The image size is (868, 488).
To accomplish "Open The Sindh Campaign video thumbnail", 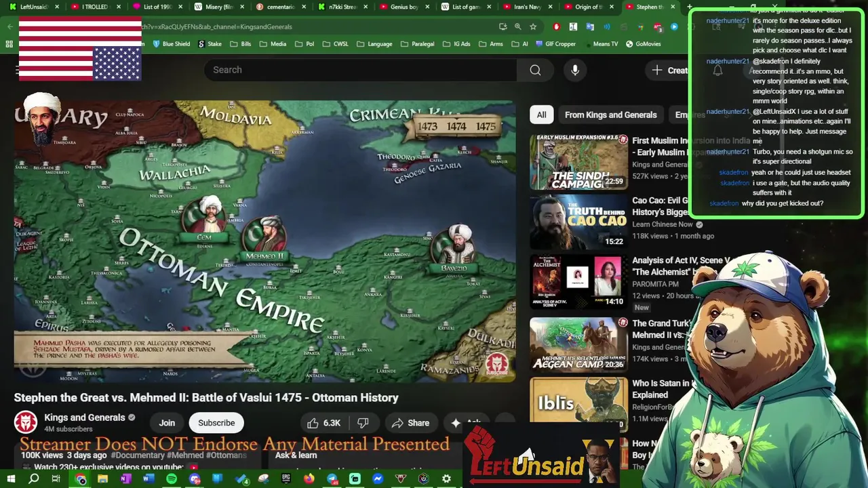I will [x=578, y=162].
